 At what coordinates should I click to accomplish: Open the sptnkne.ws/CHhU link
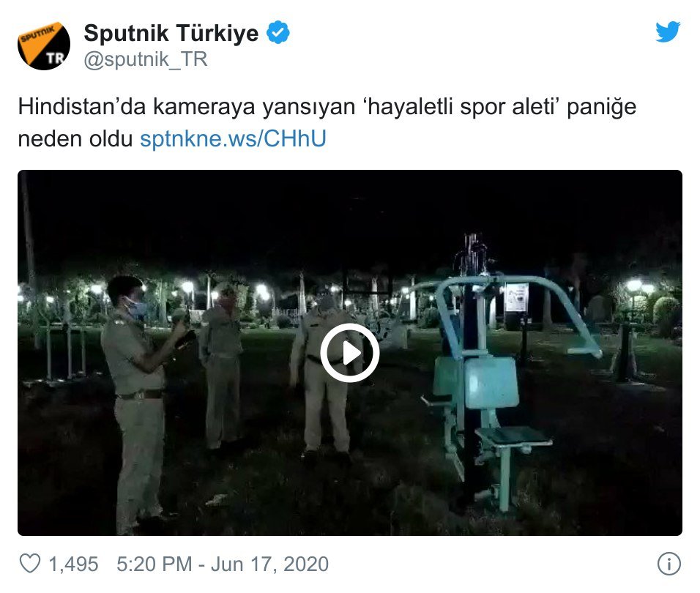(233, 138)
